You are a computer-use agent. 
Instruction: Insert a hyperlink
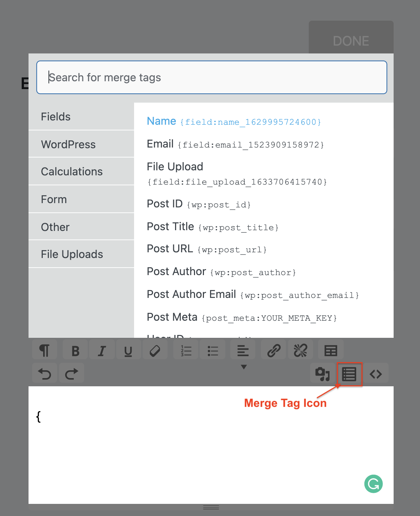coord(273,350)
